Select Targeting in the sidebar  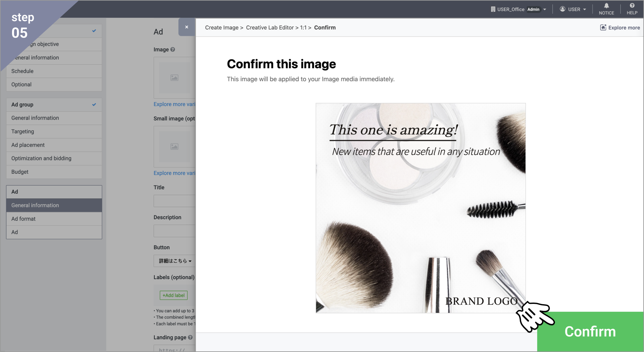(23, 131)
